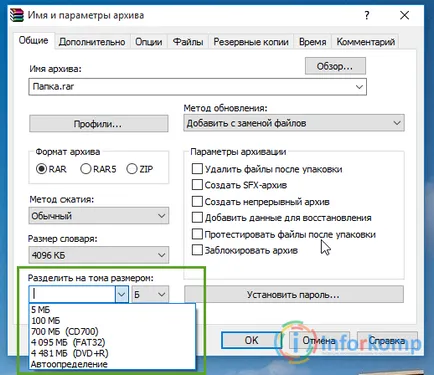Choose 5 МБ volume size
This screenshot has width=434, height=375.
[112, 310]
